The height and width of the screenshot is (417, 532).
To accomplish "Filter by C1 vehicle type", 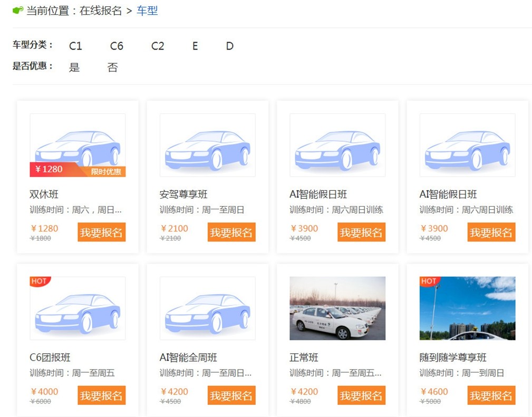I will click(75, 46).
